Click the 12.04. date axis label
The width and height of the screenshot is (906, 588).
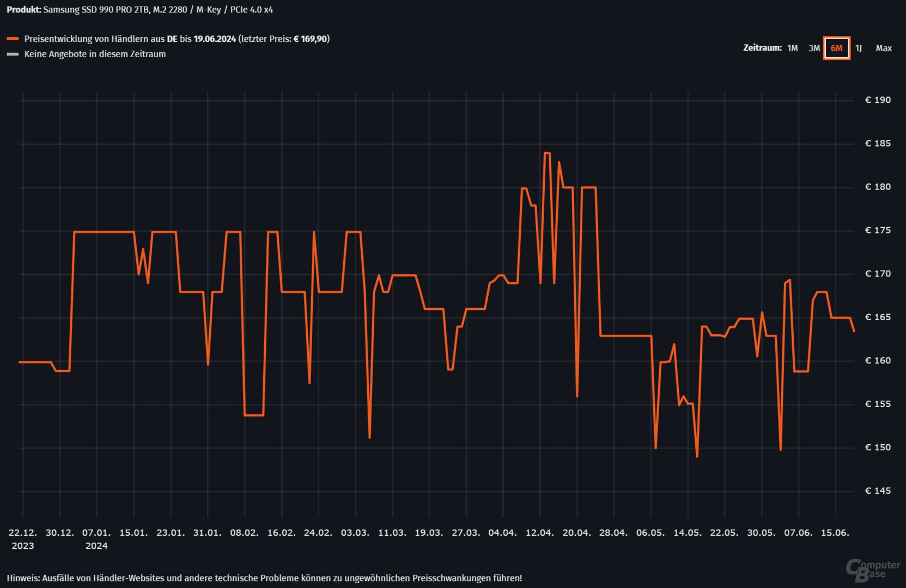pyautogui.click(x=539, y=533)
